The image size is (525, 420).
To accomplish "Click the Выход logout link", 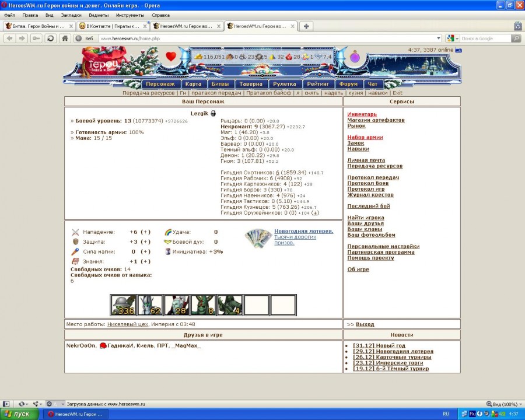I will coord(365,324).
